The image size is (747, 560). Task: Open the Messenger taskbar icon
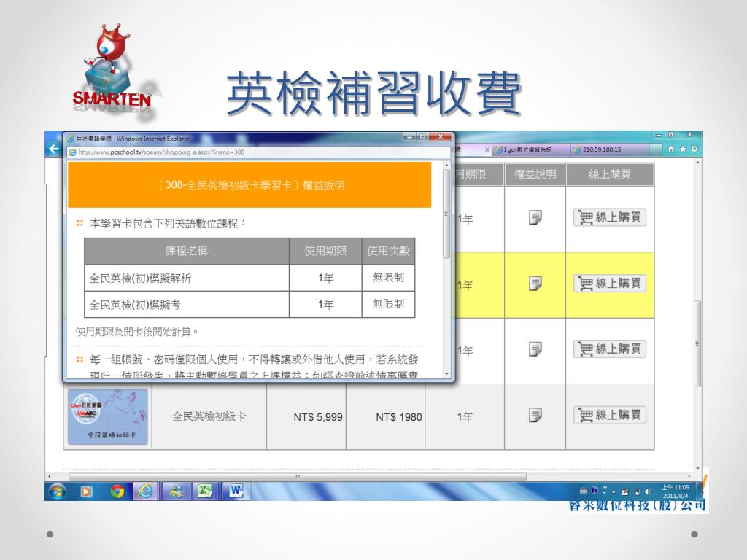176,491
